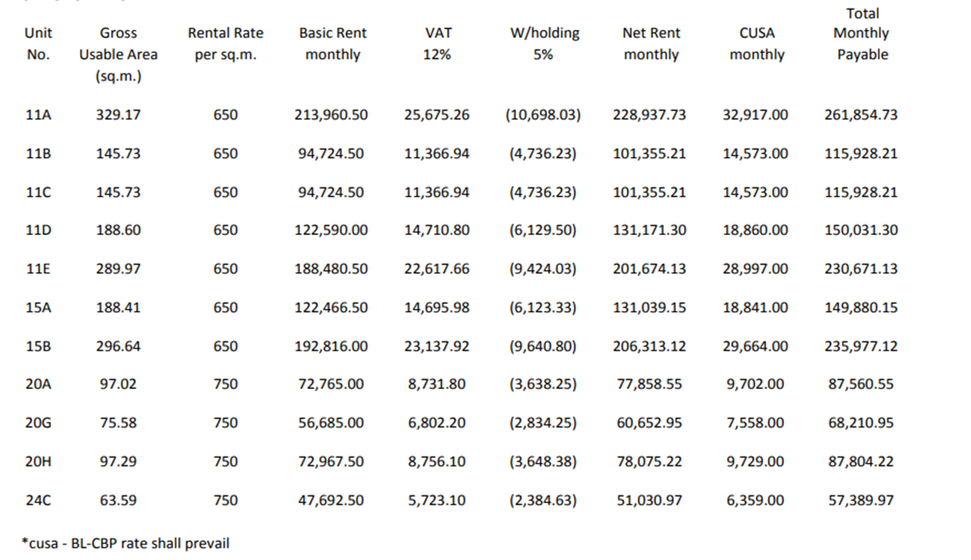Screen dimensions: 971x560
Task: Select the total payable 57,389.97
Action: click(861, 500)
